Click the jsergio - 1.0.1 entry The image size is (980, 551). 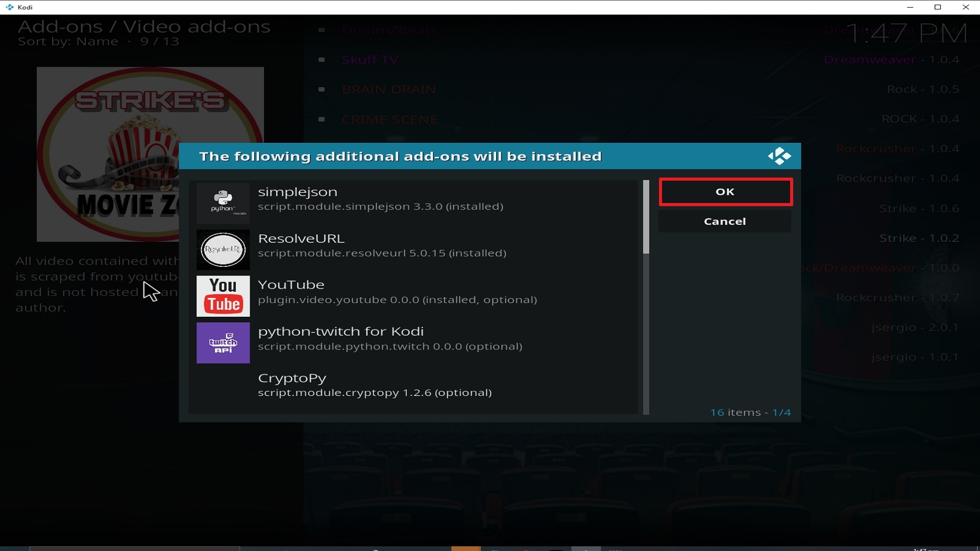(x=915, y=357)
